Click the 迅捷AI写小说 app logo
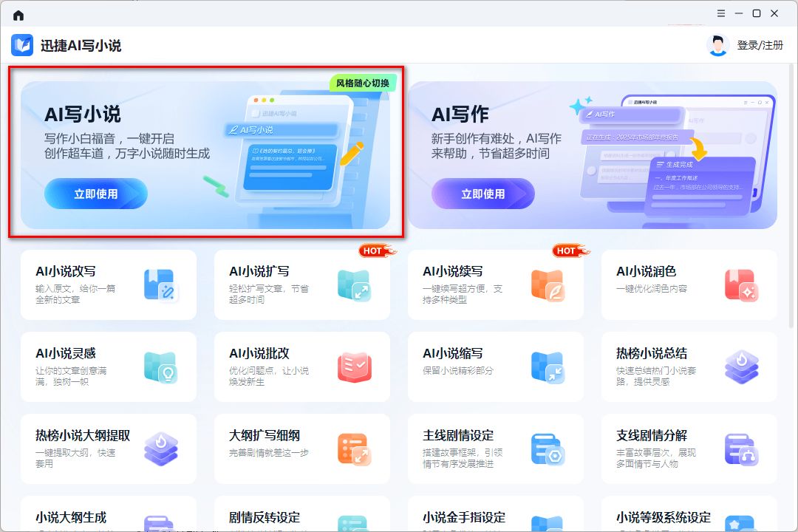The width and height of the screenshot is (798, 532). [22, 45]
